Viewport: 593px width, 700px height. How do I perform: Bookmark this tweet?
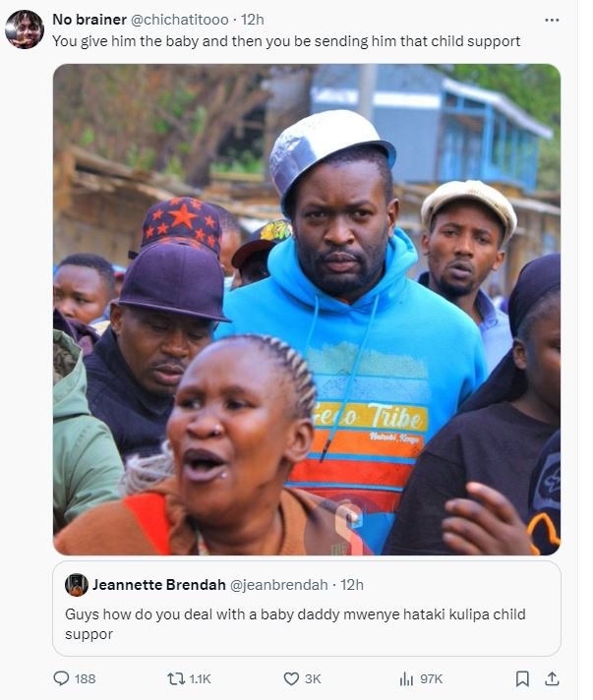click(522, 679)
